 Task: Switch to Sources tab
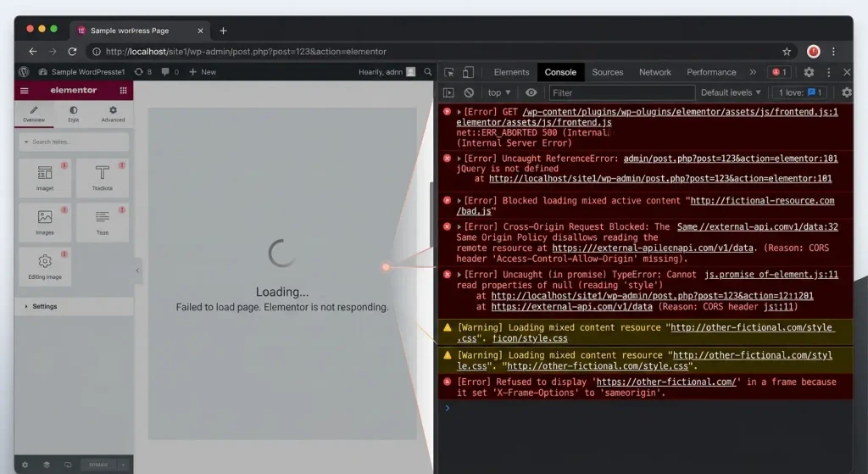(x=607, y=72)
